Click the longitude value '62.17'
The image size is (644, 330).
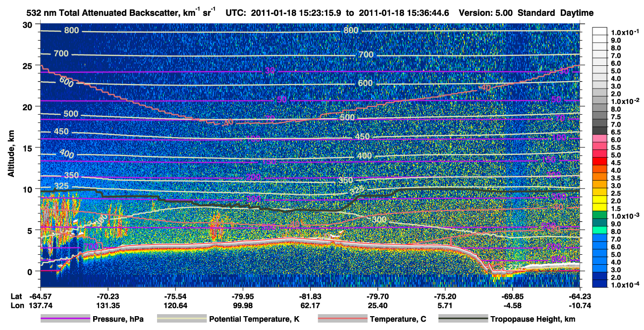(310, 305)
